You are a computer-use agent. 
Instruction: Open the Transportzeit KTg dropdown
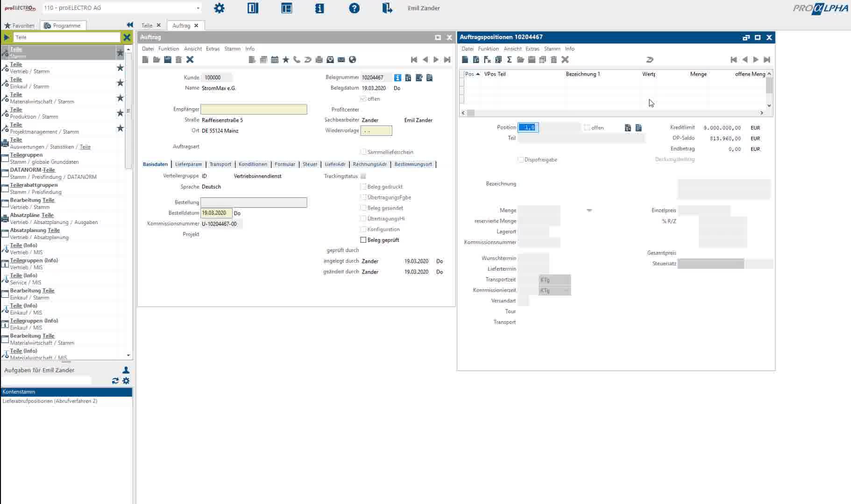(x=555, y=280)
